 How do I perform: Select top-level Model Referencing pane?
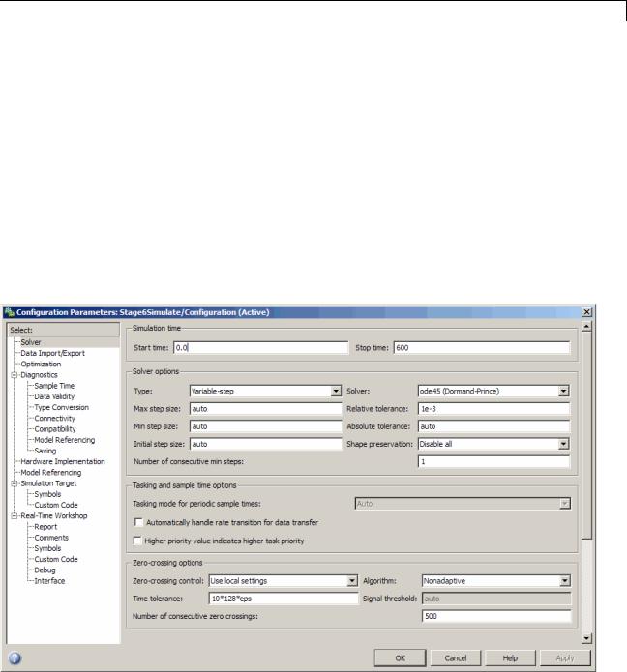tap(51, 472)
